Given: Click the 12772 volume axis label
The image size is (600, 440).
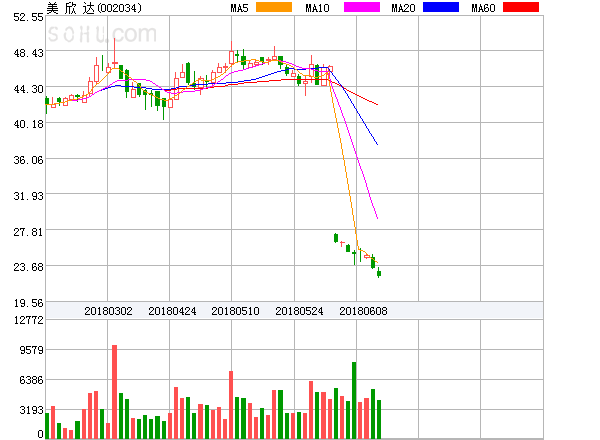Looking at the screenshot, I should (x=29, y=320).
